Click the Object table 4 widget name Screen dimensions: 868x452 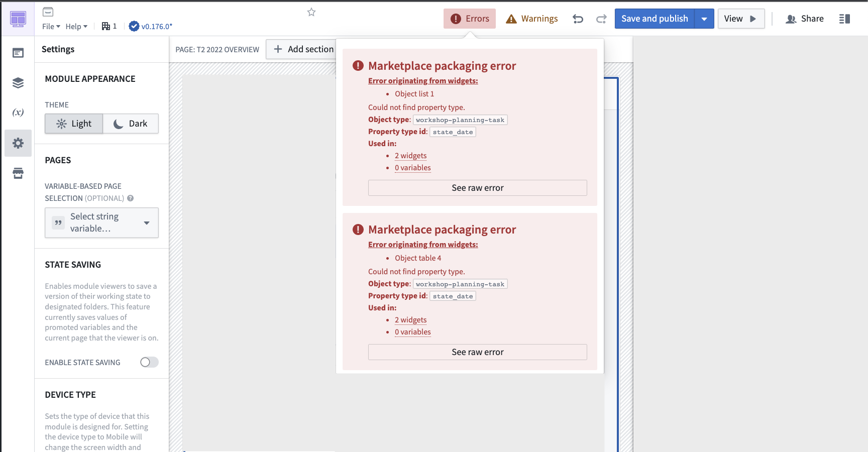(418, 258)
